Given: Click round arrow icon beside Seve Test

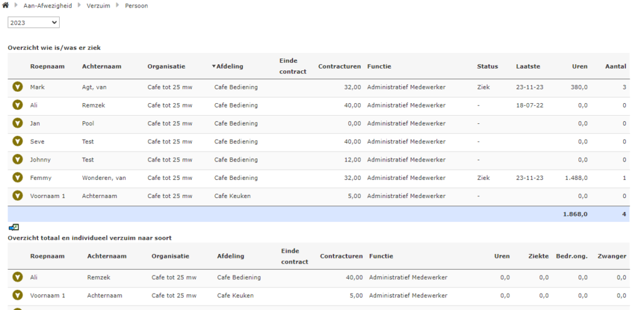Looking at the screenshot, I should point(18,141).
